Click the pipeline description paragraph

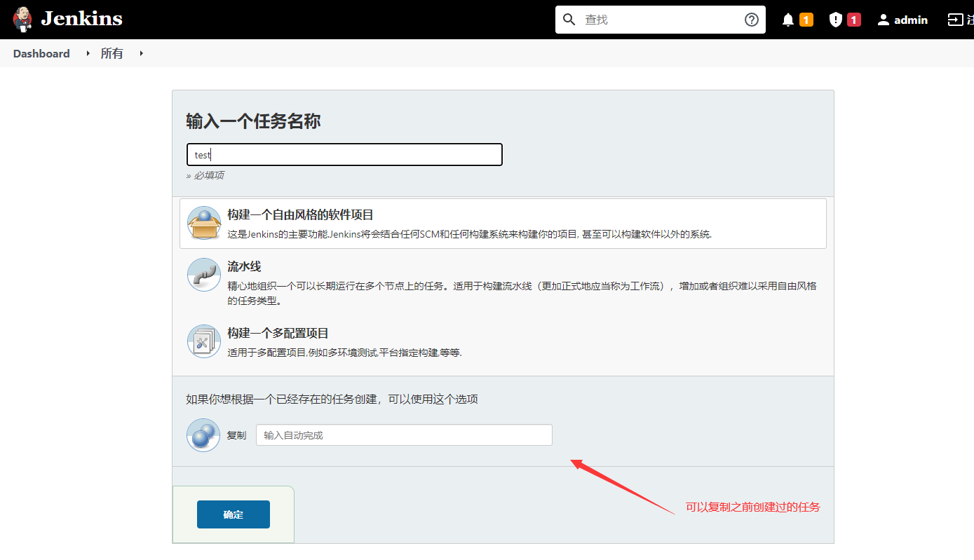(522, 294)
